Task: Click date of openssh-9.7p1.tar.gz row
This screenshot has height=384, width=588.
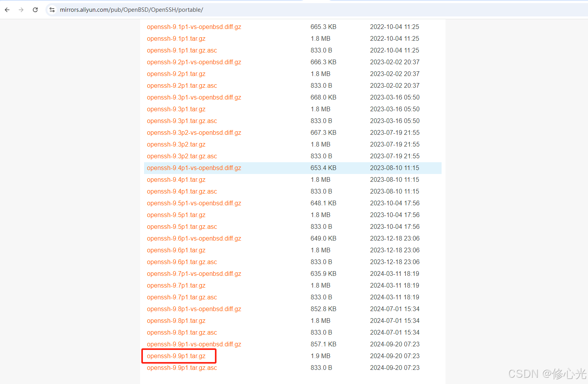Action: tap(395, 285)
